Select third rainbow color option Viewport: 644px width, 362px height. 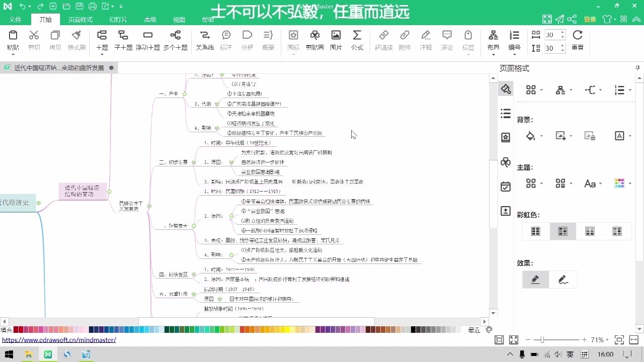click(590, 231)
